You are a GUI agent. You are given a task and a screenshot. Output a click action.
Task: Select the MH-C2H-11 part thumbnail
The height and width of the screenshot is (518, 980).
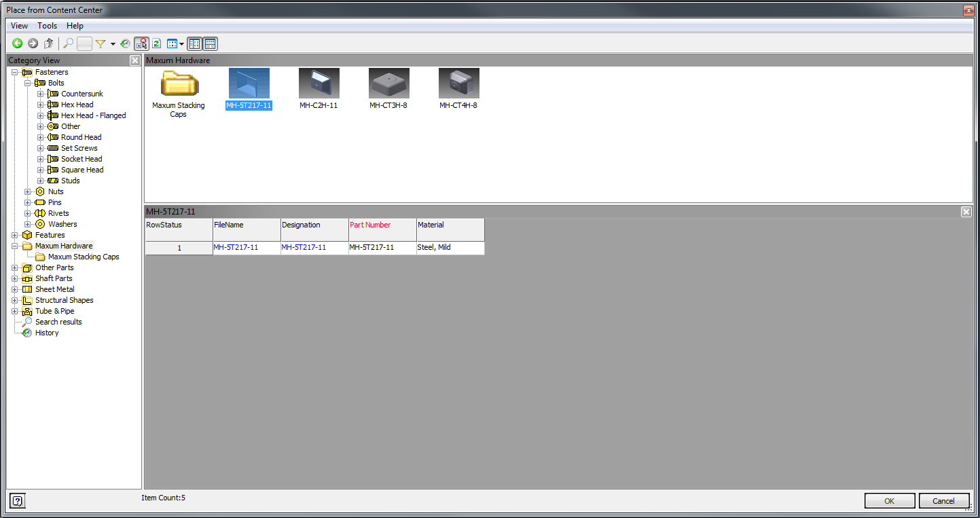319,83
